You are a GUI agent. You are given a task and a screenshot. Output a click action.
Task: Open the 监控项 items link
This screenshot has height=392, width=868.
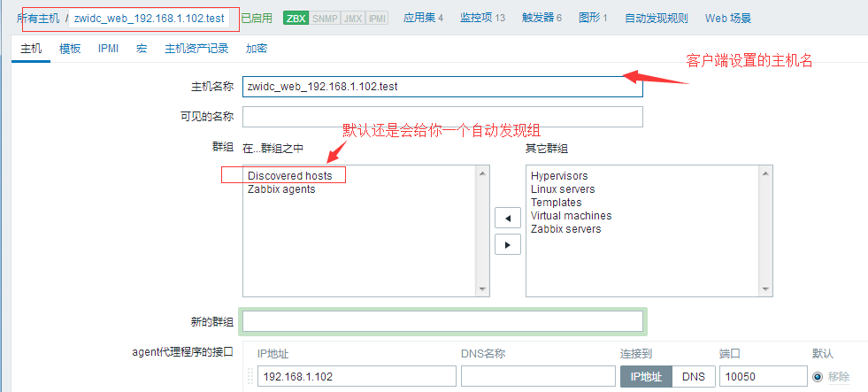[482, 18]
